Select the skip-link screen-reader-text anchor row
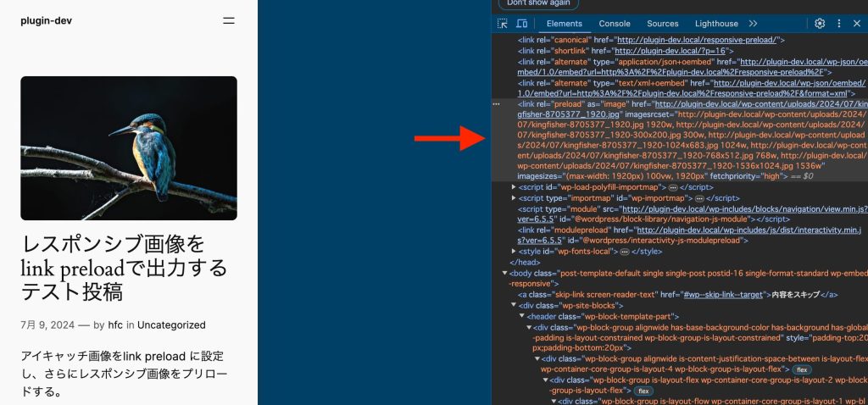The image size is (868, 405). click(x=677, y=295)
